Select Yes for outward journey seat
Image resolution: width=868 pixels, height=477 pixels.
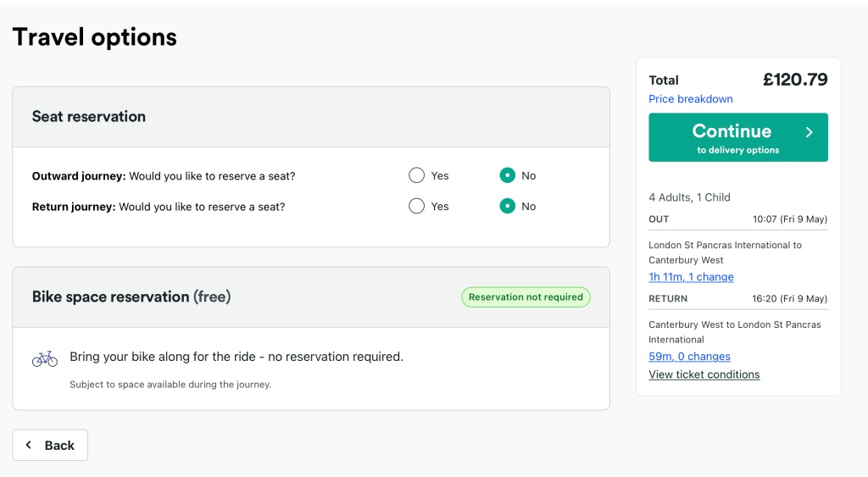[x=416, y=175]
